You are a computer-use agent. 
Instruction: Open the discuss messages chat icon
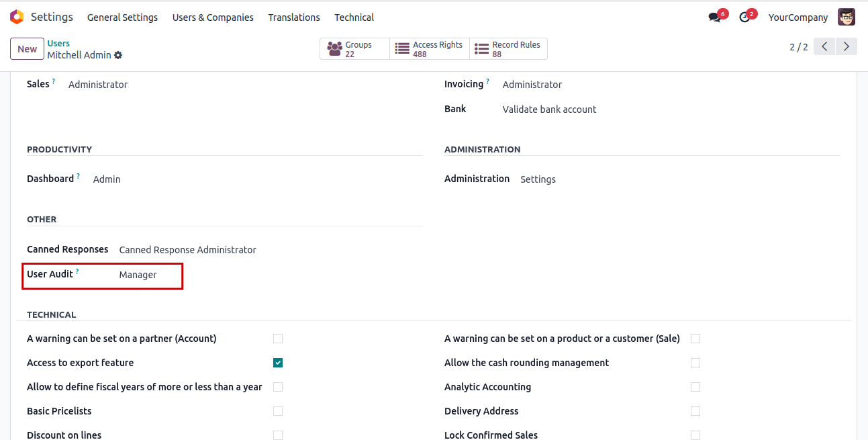coord(714,17)
